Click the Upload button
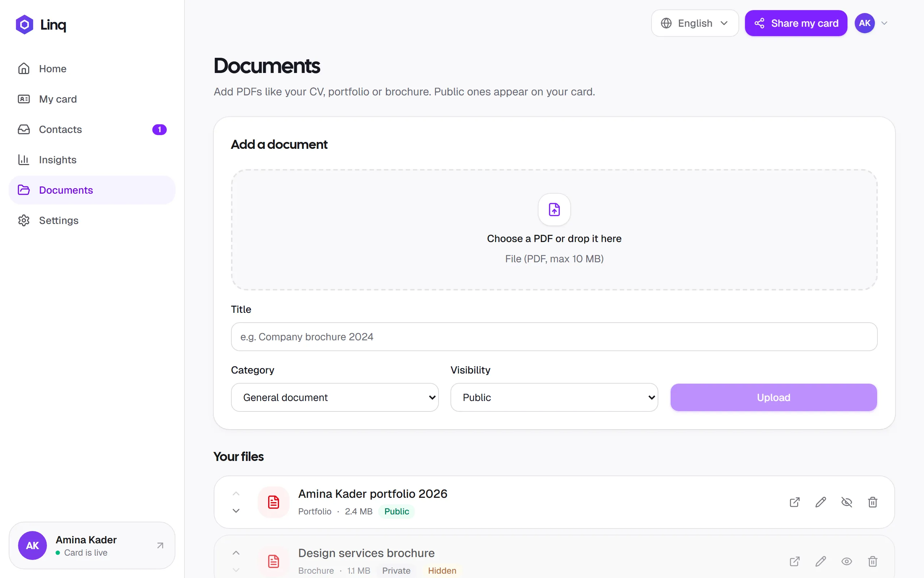This screenshot has height=578, width=924. coord(773,398)
